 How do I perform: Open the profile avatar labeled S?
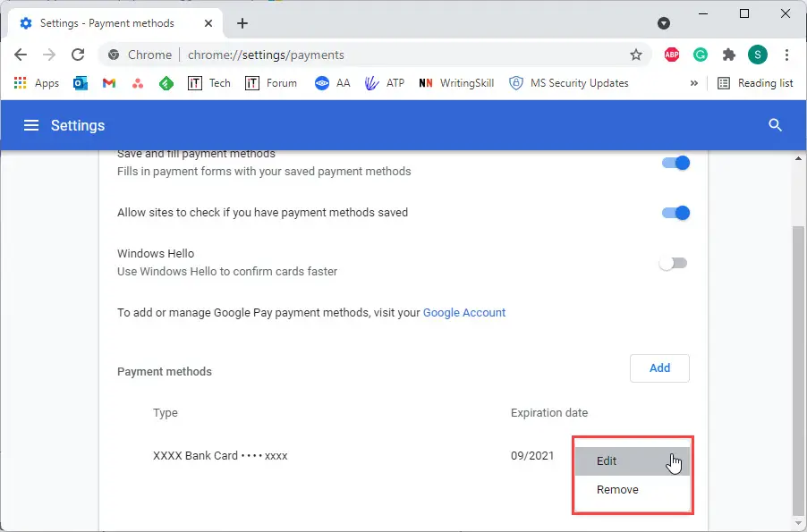(758, 55)
